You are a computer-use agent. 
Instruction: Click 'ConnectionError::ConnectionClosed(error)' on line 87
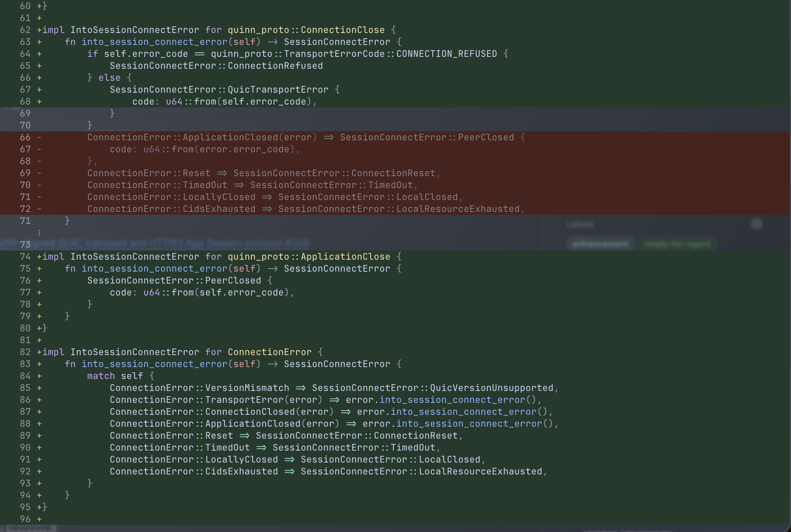222,412
